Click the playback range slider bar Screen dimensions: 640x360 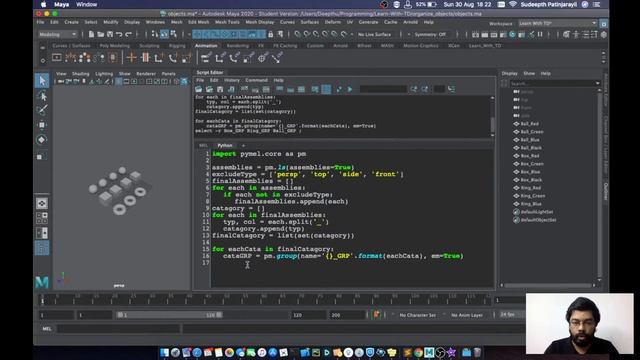(169, 315)
